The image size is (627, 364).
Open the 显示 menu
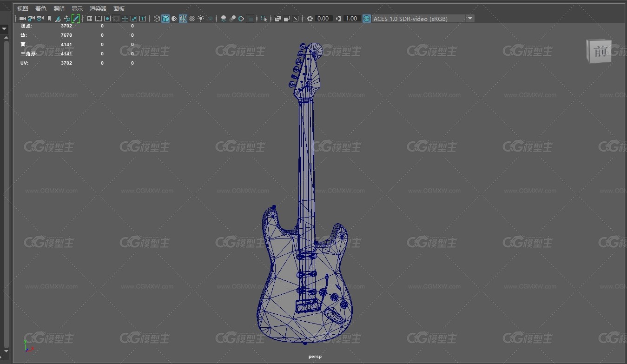coord(77,8)
